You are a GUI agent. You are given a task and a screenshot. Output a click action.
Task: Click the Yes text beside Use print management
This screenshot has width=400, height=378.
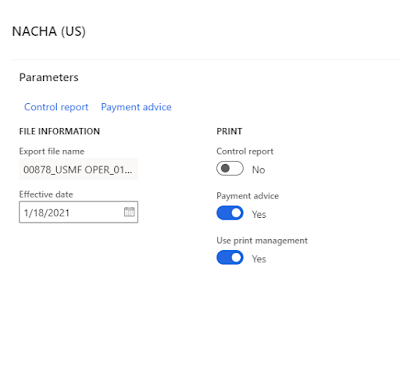259,259
